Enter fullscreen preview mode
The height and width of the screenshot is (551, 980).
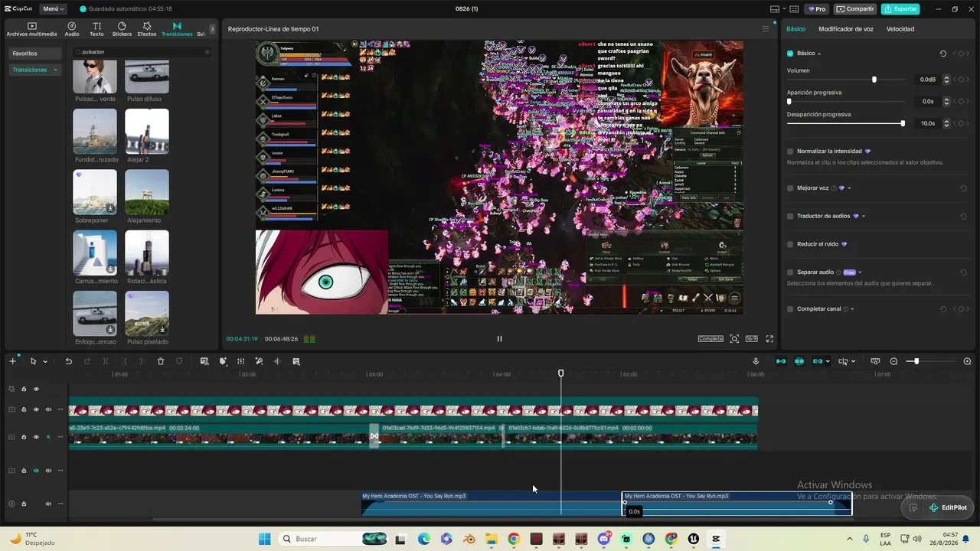[x=769, y=339]
